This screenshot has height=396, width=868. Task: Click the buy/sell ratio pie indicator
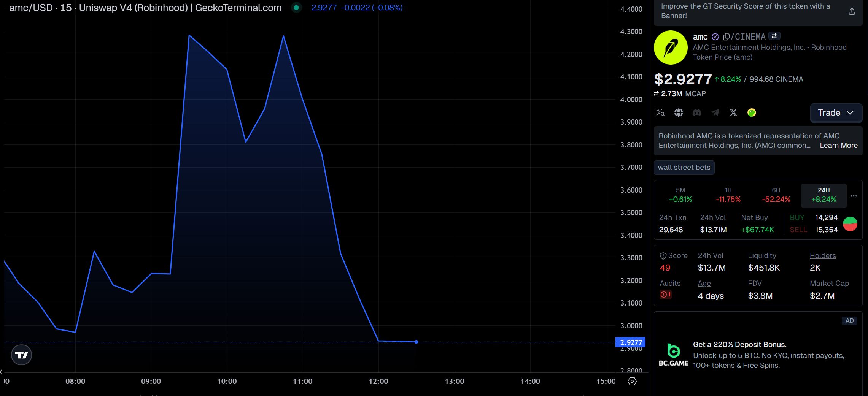(x=850, y=224)
